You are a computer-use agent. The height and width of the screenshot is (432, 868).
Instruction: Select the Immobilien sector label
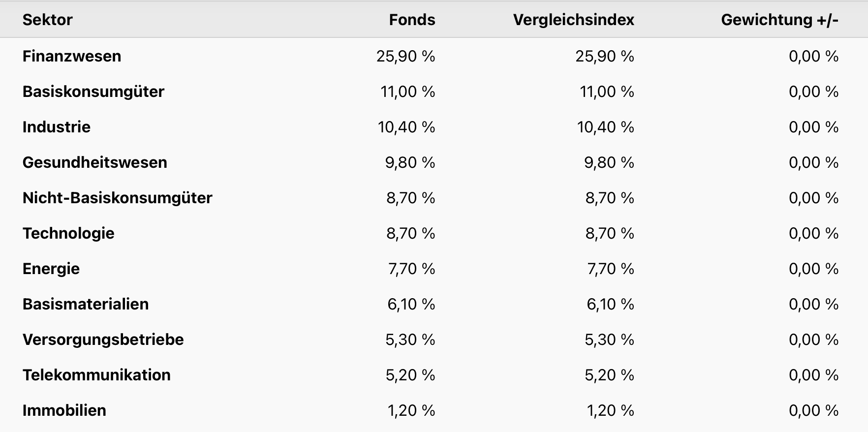pyautogui.click(x=64, y=410)
